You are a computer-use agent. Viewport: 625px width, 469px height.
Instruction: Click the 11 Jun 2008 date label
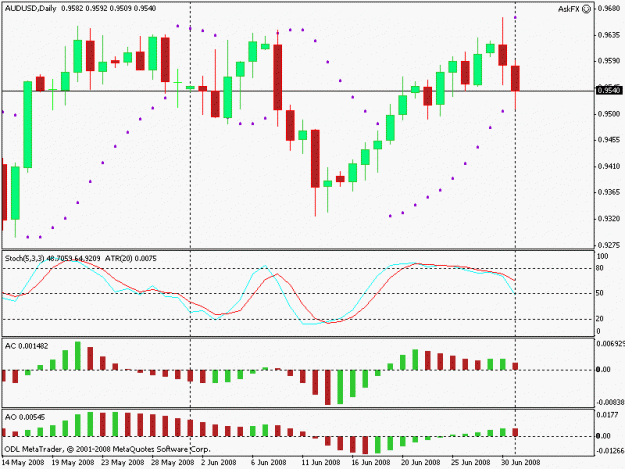point(320,463)
